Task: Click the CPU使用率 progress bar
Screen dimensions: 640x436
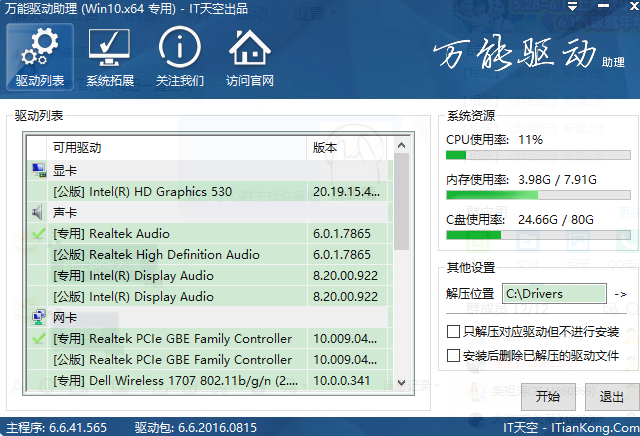Action: [x=538, y=155]
